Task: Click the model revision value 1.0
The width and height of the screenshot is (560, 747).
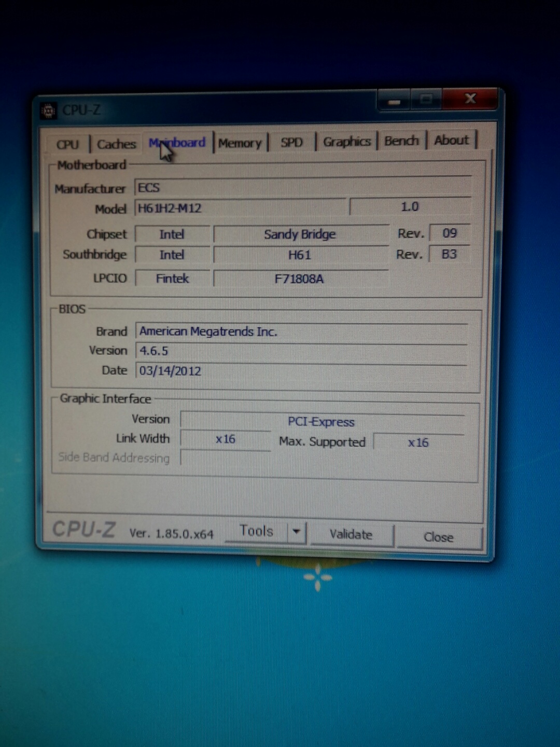Action: click(410, 206)
